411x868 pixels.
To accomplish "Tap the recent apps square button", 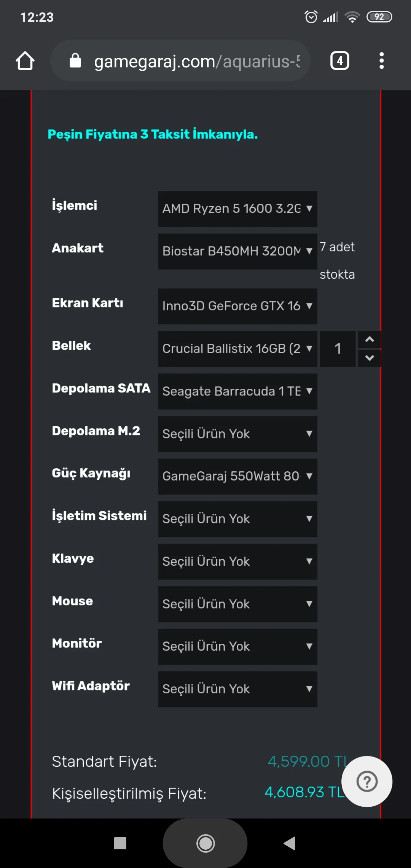I will (120, 843).
